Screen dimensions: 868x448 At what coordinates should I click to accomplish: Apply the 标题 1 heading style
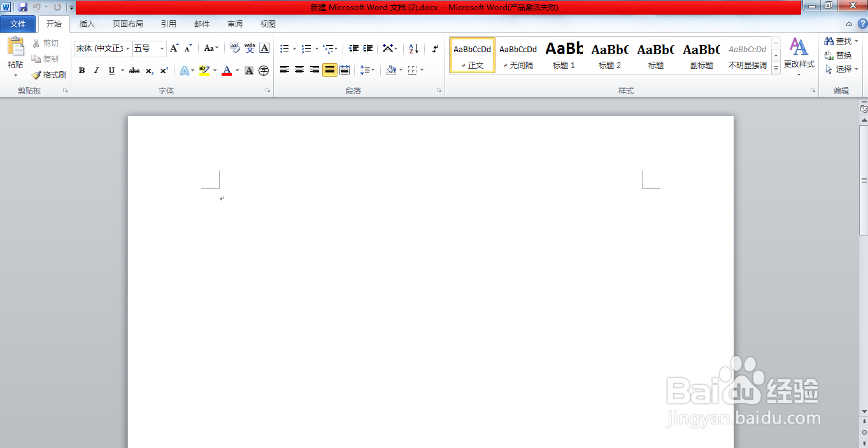point(564,55)
